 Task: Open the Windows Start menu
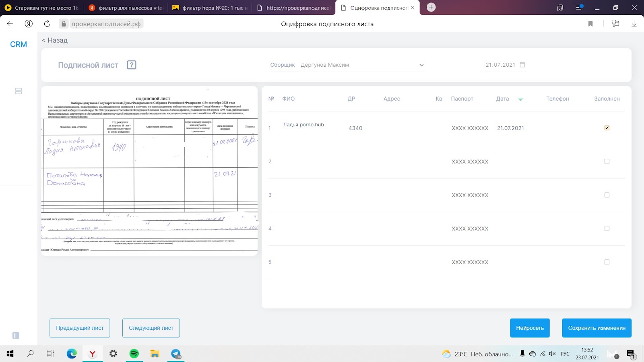(x=10, y=354)
